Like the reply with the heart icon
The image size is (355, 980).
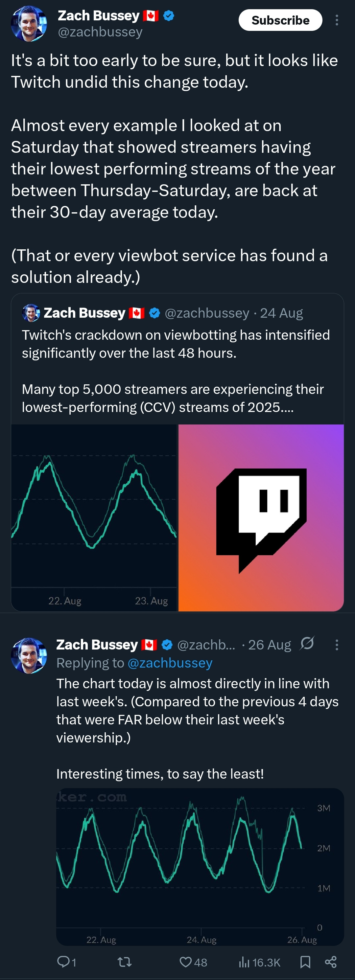click(186, 962)
